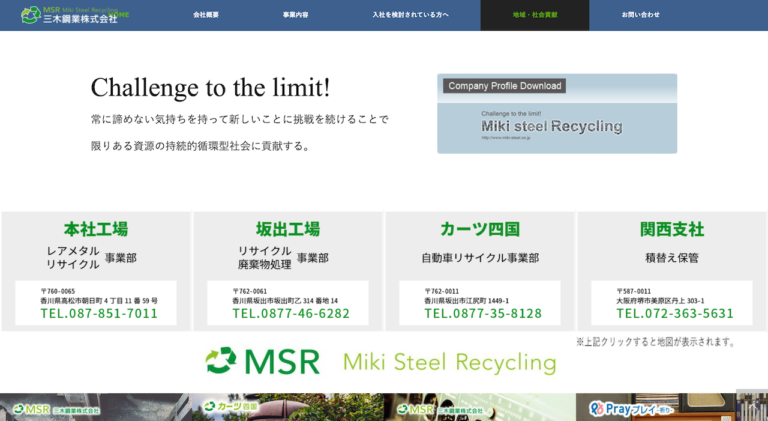The image size is (768, 421).
Task: Click the Miki Steel Recycling wordmark
Action: pos(450,362)
